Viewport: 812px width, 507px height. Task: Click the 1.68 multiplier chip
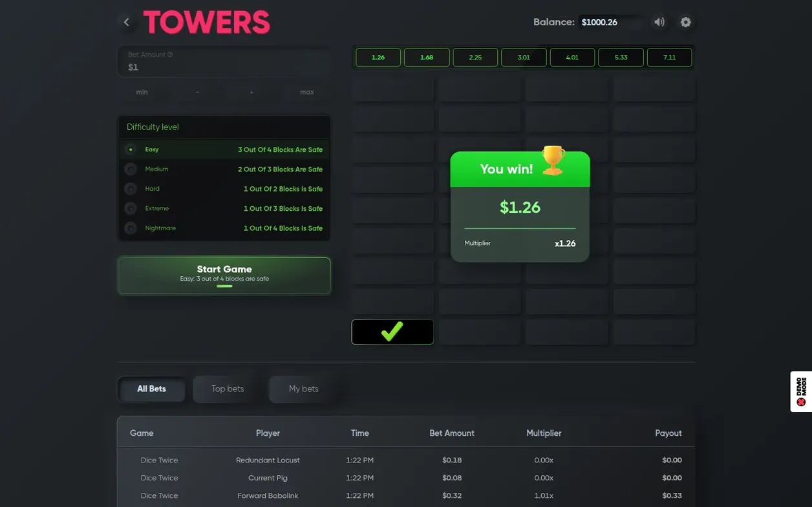point(427,58)
